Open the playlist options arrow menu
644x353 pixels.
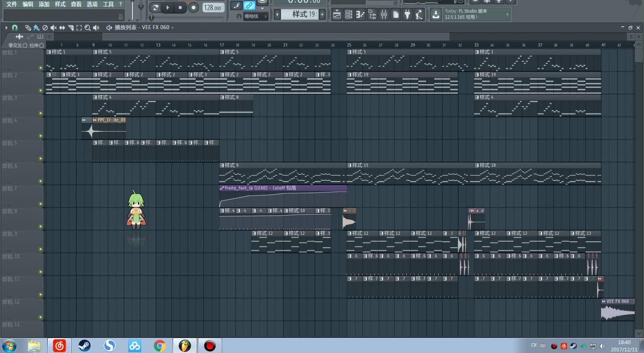(x=6, y=28)
